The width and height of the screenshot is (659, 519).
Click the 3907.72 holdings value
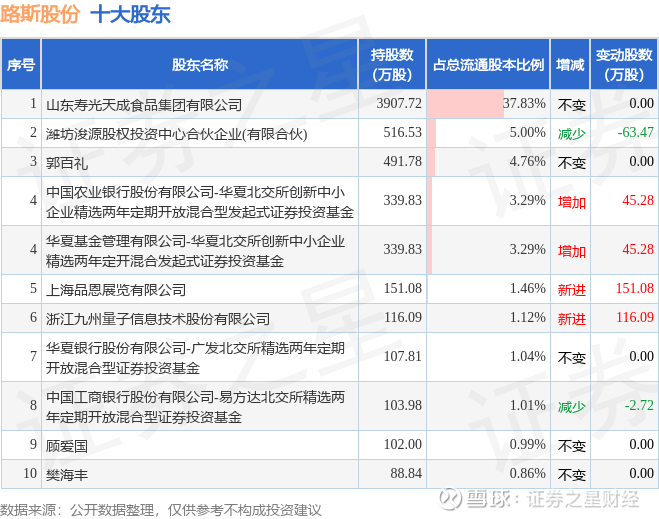click(x=399, y=103)
